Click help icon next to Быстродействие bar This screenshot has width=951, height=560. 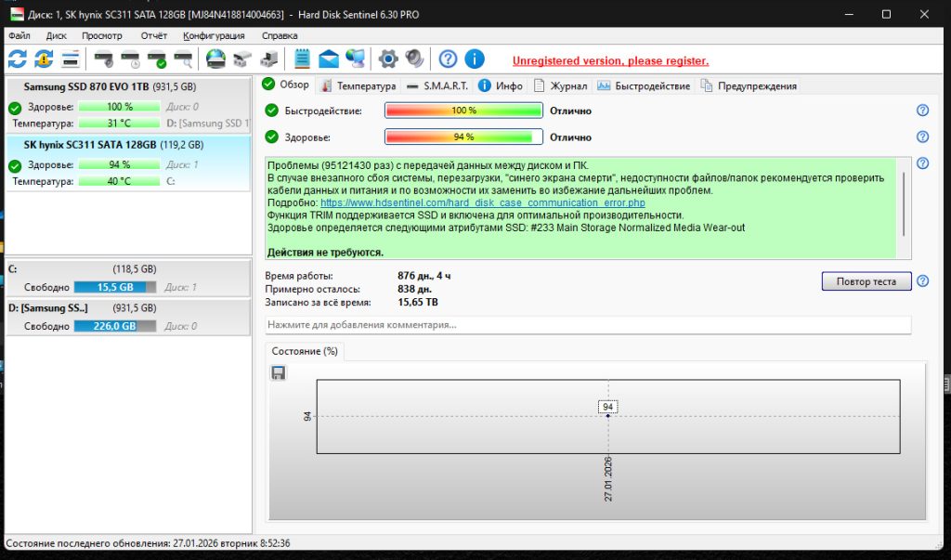[x=922, y=111]
